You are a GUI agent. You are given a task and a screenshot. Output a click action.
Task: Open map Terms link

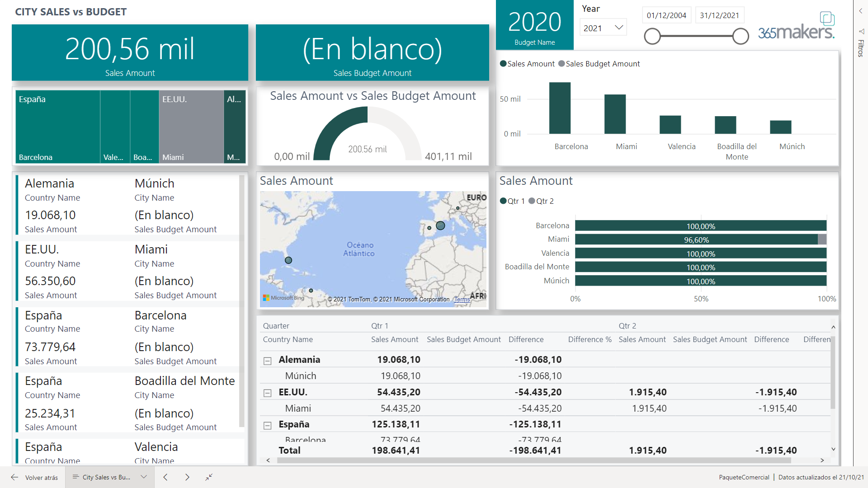[462, 300]
